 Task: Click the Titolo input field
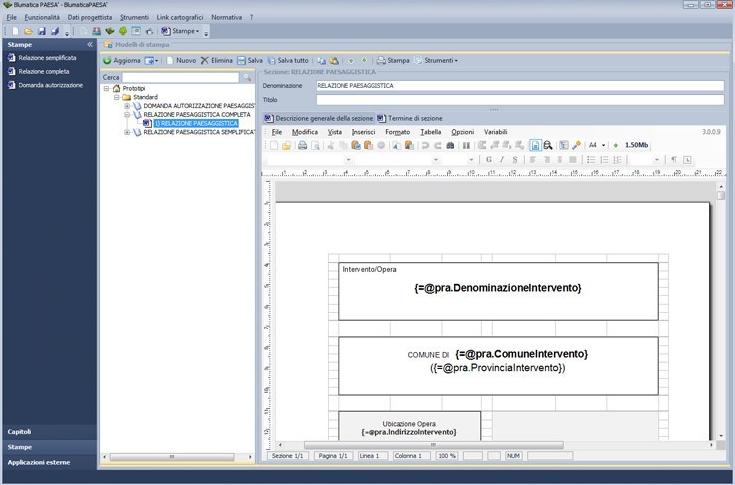pyautogui.click(x=518, y=100)
